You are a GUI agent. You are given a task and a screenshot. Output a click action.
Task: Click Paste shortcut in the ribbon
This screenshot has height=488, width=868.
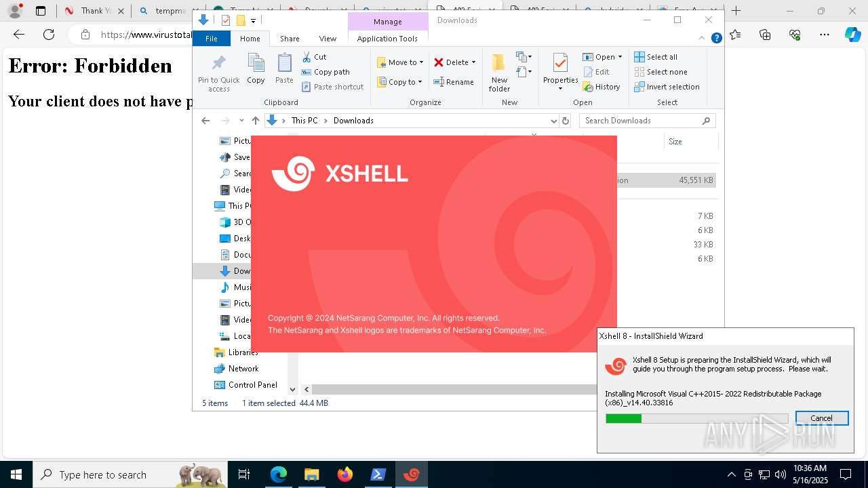coord(332,87)
